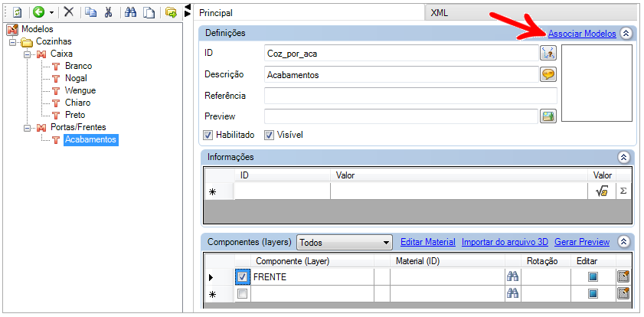Click the material texture icon in FRENTE row

click(623, 276)
